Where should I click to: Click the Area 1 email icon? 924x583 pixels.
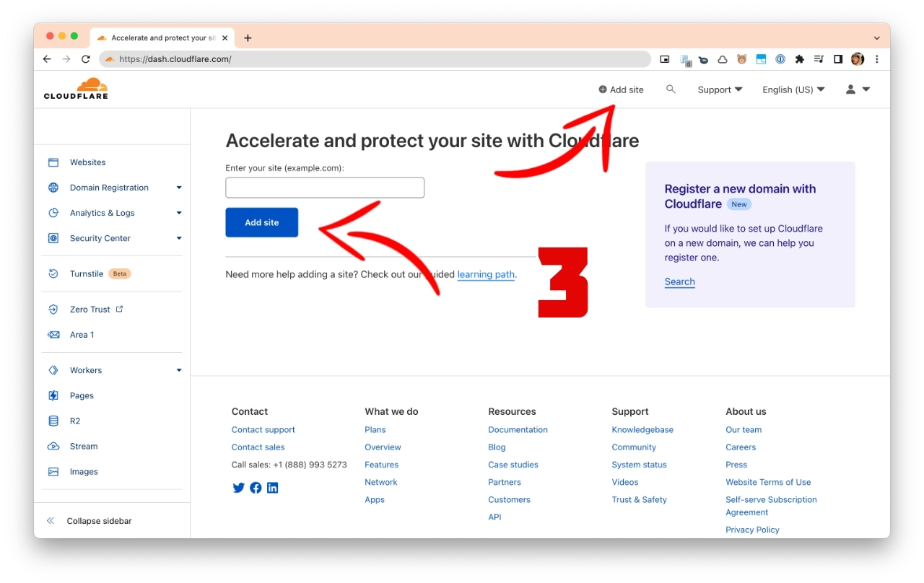53,335
